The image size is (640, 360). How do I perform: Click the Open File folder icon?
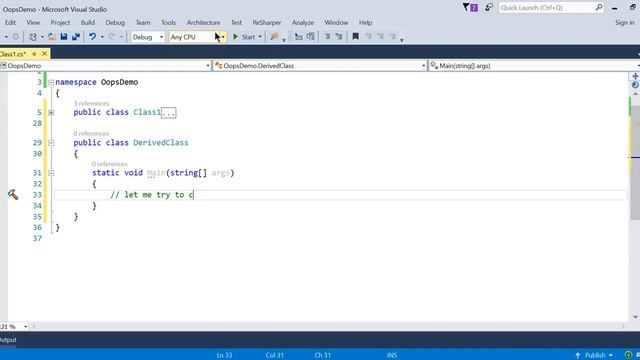[x=52, y=37]
